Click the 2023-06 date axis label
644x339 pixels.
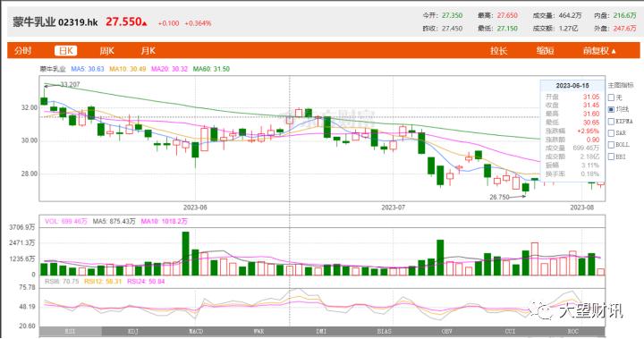pyautogui.click(x=195, y=208)
